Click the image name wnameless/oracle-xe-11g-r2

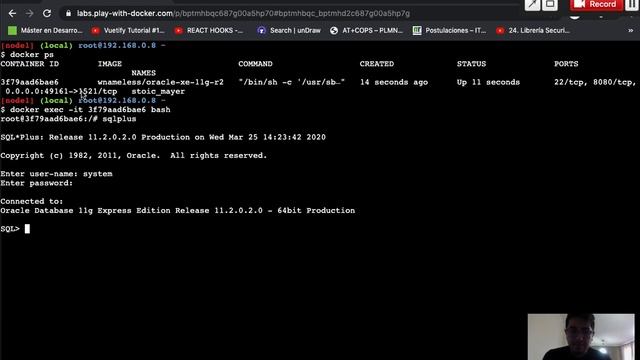[161, 82]
